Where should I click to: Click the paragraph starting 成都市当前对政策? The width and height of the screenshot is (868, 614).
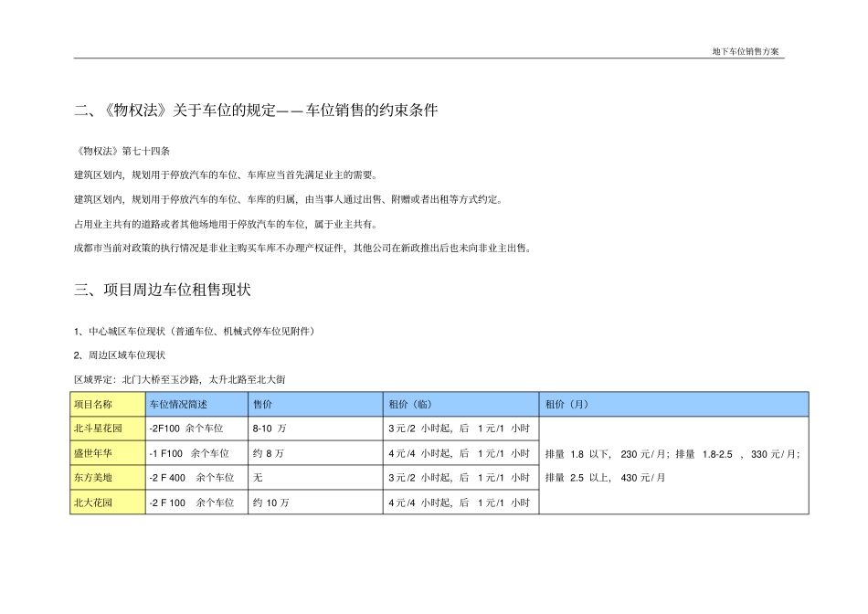tap(303, 248)
